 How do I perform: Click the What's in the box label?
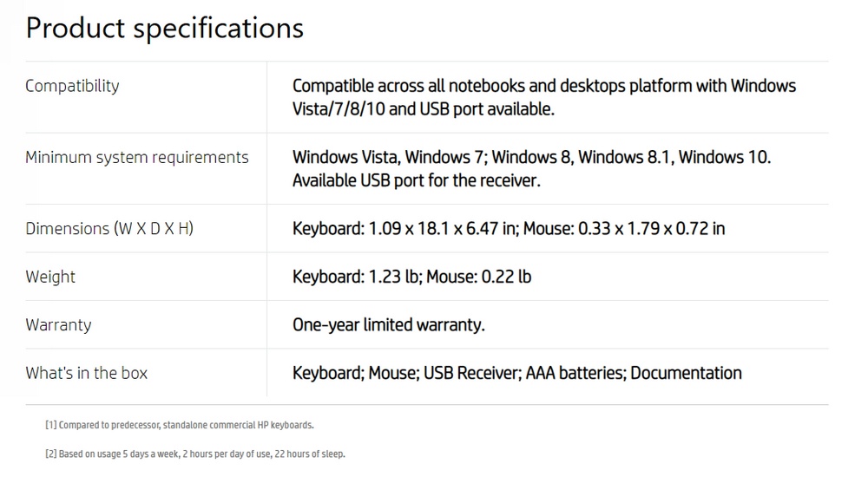(x=86, y=373)
